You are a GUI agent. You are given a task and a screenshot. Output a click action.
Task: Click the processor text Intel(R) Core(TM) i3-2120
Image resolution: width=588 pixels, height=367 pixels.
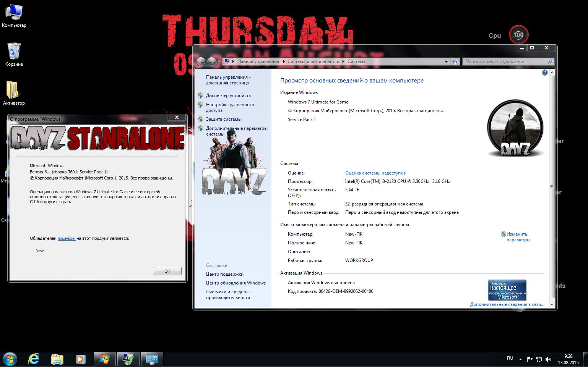click(398, 181)
